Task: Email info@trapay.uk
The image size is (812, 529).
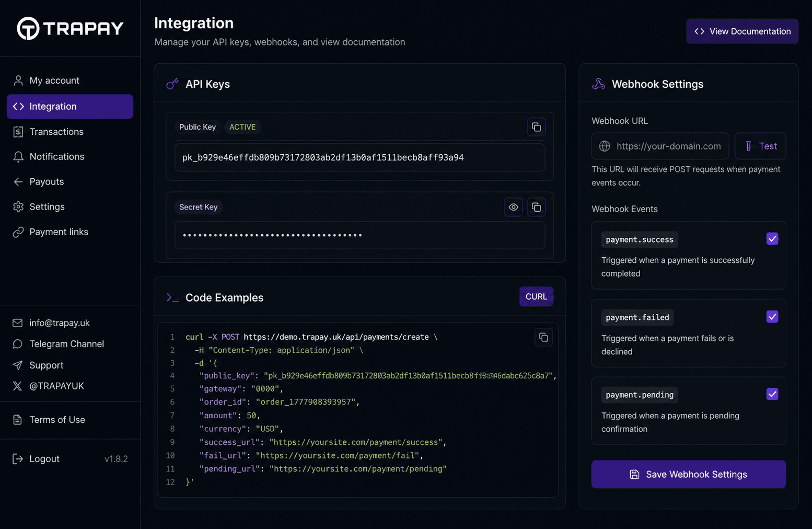Action: point(51,323)
